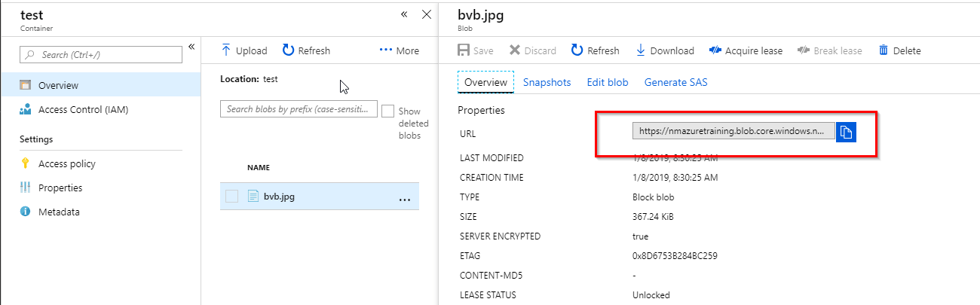Click Acquire lease on the blob
This screenshot has width=980, height=305.
746,50
